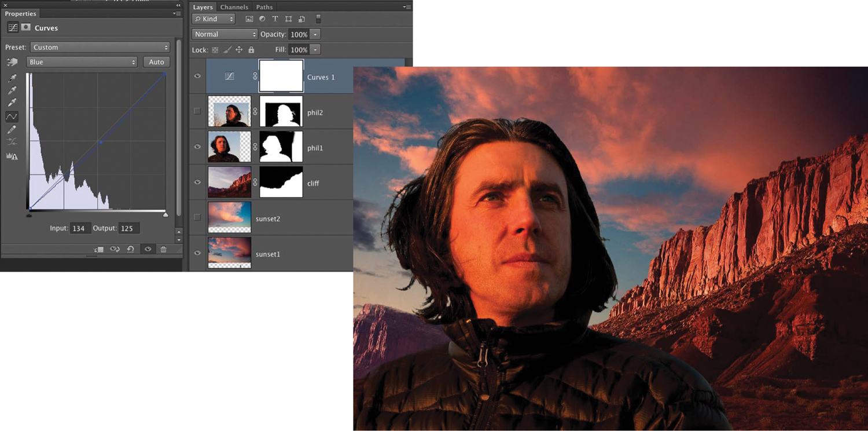Image resolution: width=868 pixels, height=431 pixels.
Task: Toggle the layer filtering on/off switch
Action: point(318,19)
